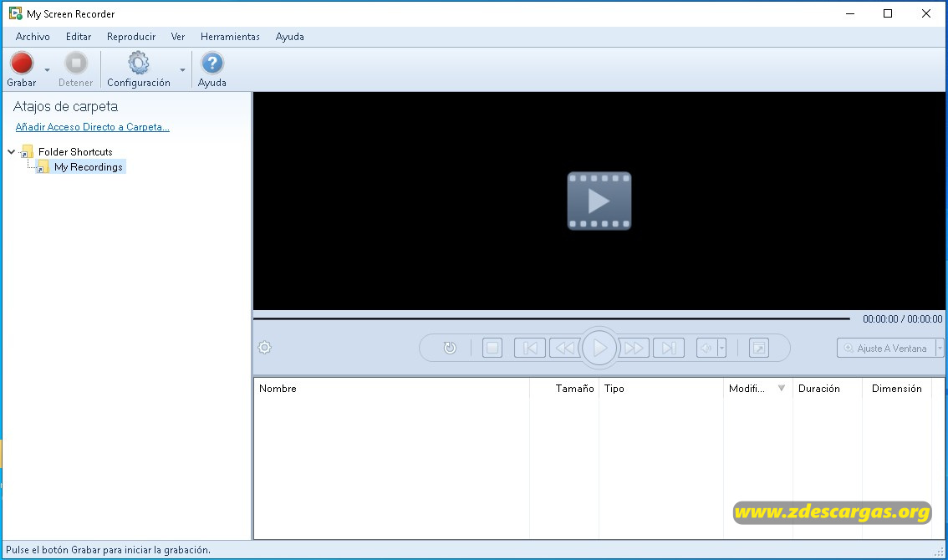Jump to start with skip-back button
Screen dimensions: 948x560
click(530, 348)
